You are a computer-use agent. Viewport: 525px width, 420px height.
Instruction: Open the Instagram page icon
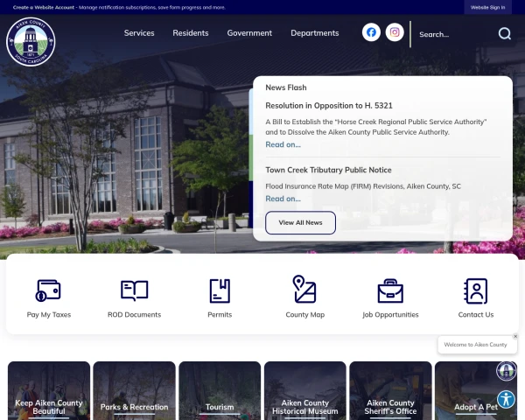coord(395,32)
